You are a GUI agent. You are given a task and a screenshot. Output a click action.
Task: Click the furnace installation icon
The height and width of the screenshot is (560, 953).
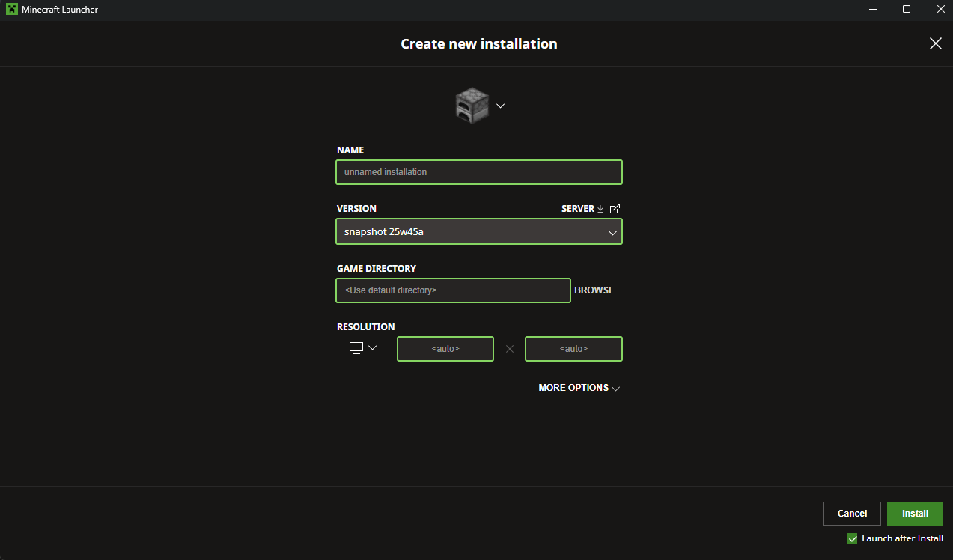coord(472,106)
